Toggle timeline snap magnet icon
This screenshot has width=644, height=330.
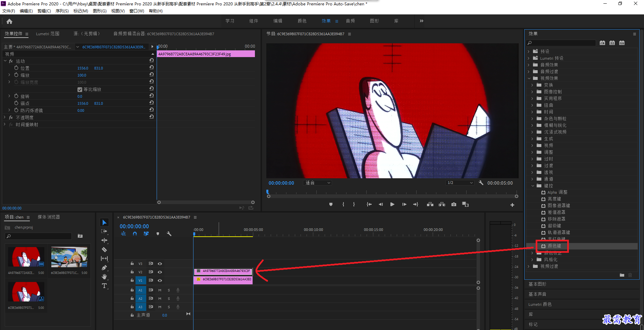(x=135, y=234)
